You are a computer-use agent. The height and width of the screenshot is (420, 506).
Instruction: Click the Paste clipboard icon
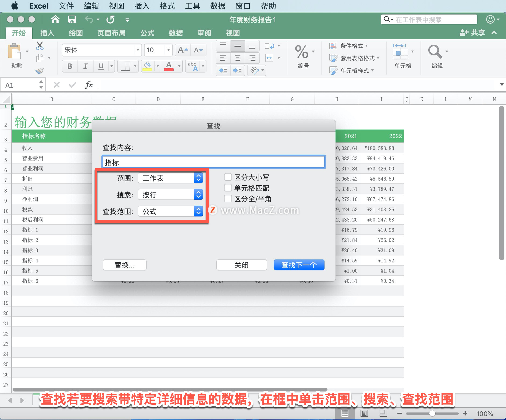pos(14,51)
